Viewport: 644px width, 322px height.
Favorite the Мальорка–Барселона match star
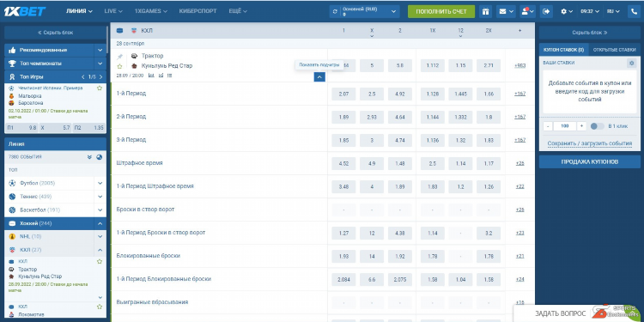click(x=100, y=88)
